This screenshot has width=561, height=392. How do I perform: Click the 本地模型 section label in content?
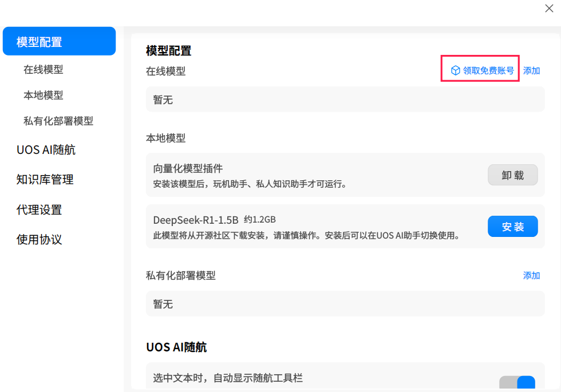pos(165,138)
